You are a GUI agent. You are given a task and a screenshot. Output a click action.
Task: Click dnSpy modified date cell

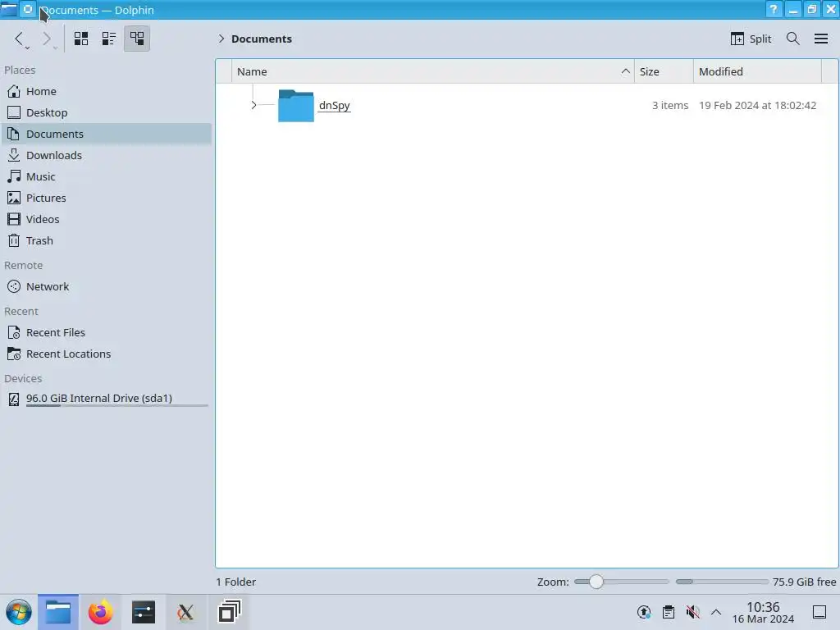pyautogui.click(x=757, y=105)
